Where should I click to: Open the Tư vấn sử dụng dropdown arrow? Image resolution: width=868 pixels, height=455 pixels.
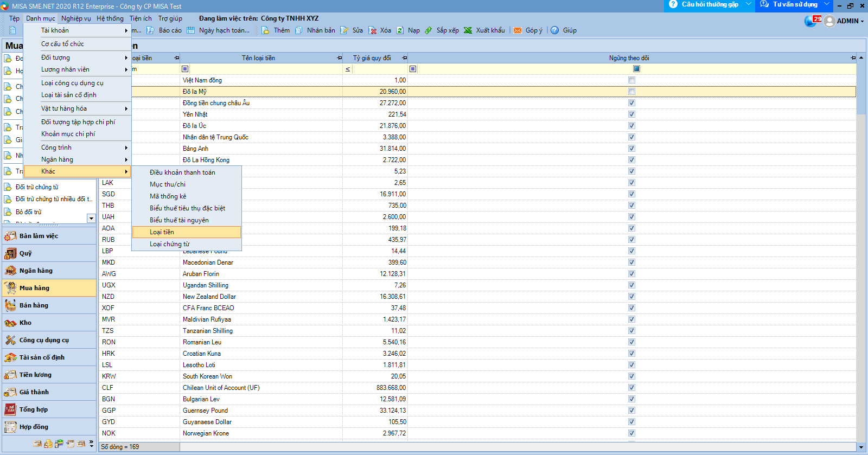tap(827, 4)
